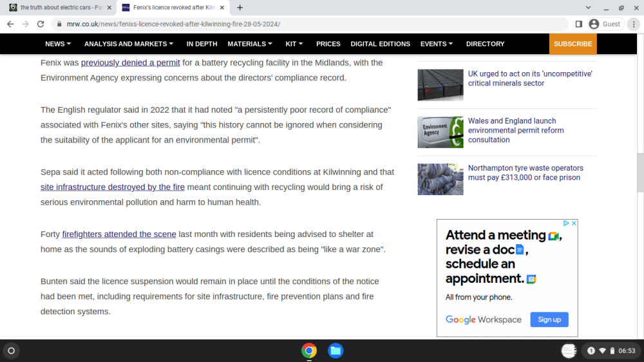This screenshot has height=362, width=644.
Task: Open a new tab with the plus button
Action: pos(240,7)
